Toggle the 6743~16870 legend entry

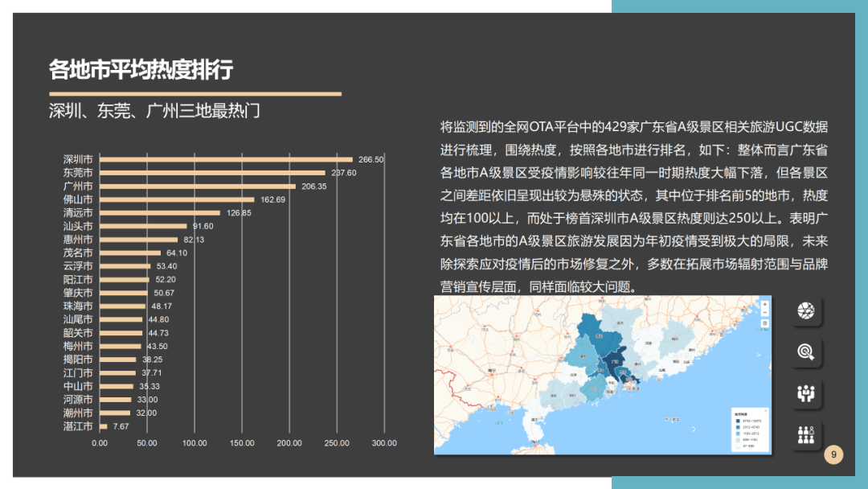[x=746, y=421]
